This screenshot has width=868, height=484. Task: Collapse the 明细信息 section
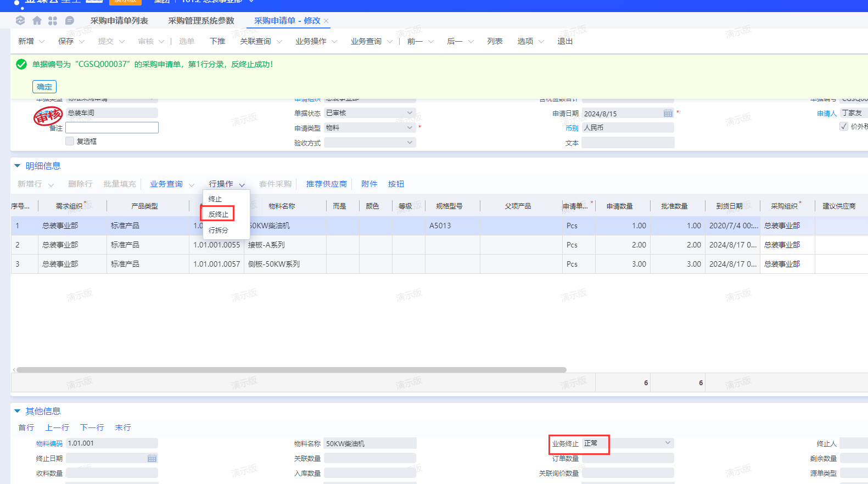17,166
